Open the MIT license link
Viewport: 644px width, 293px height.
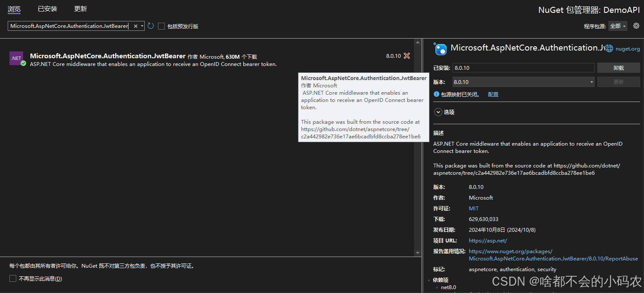click(474, 209)
